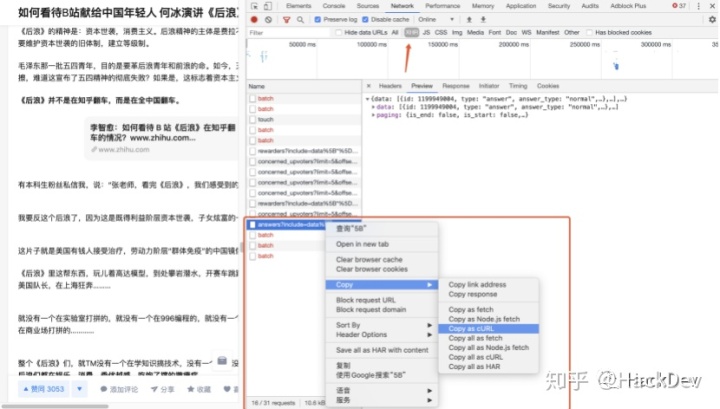Select Clear browser cookies
Image resolution: width=720 pixels, height=409 pixels.
point(381,269)
